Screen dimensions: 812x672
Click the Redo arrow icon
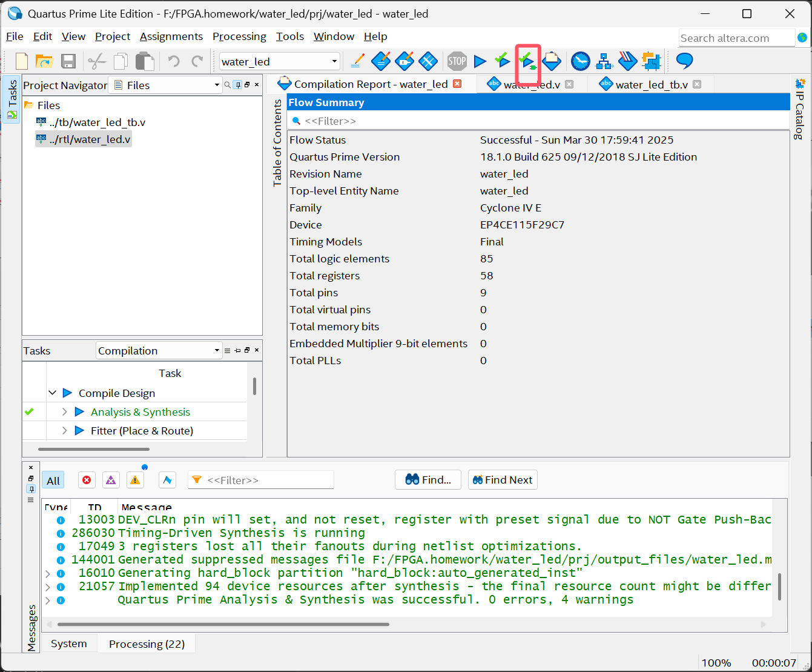197,61
